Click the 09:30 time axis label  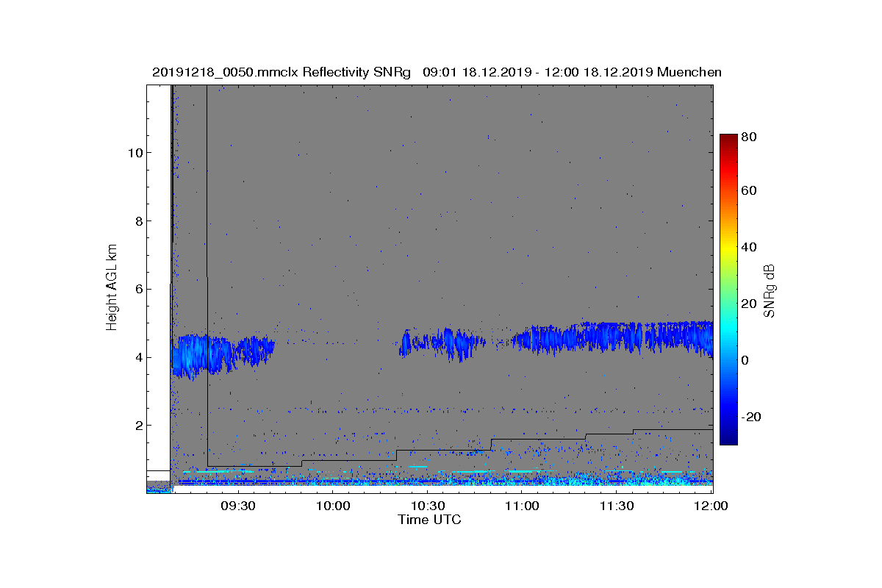(239, 506)
